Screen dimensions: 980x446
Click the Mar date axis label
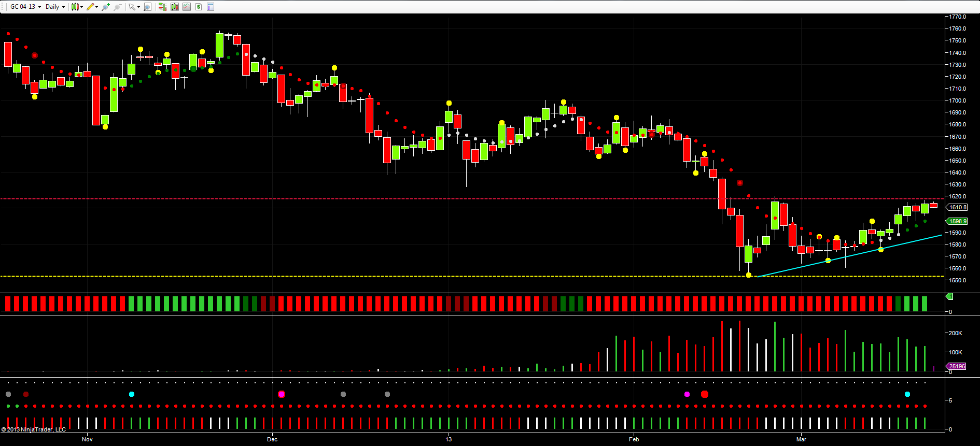tap(801, 439)
